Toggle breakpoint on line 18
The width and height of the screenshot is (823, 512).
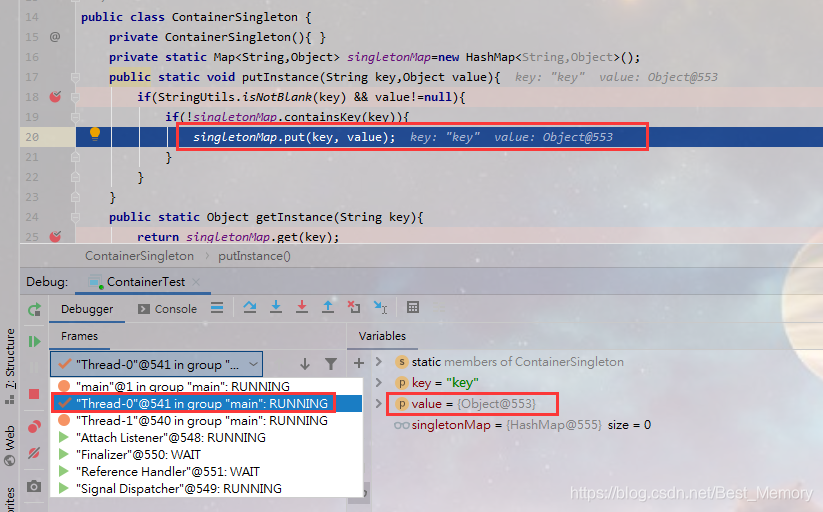click(55, 97)
